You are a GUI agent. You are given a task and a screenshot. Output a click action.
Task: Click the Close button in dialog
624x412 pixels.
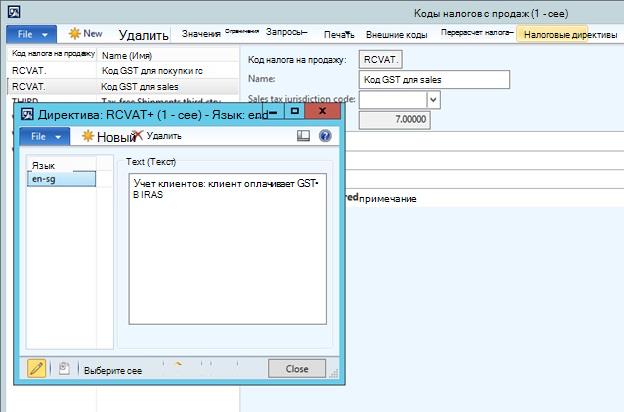[297, 369]
